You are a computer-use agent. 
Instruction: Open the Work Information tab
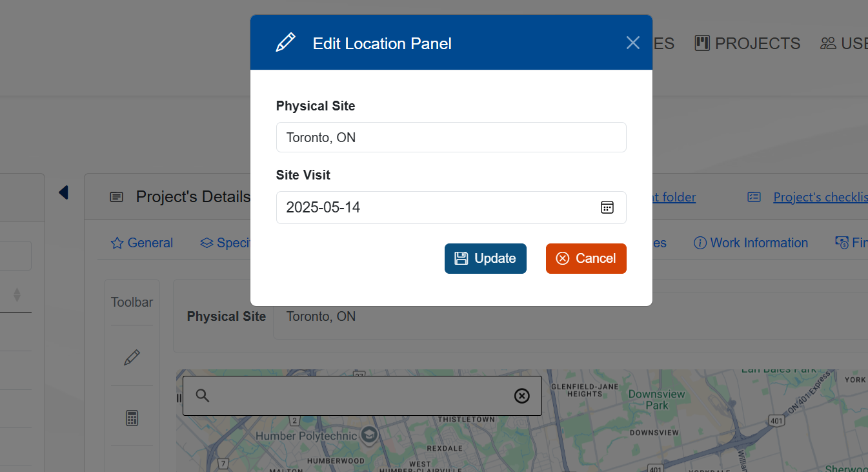pos(751,243)
